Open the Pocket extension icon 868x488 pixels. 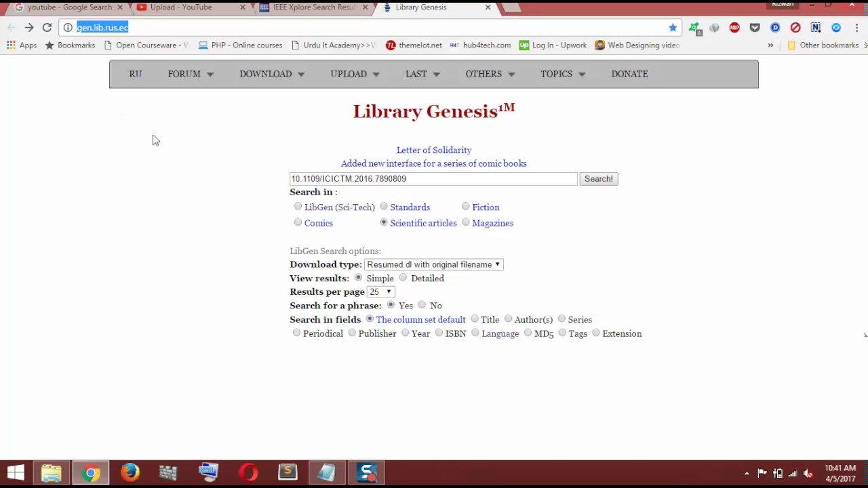coord(755,27)
